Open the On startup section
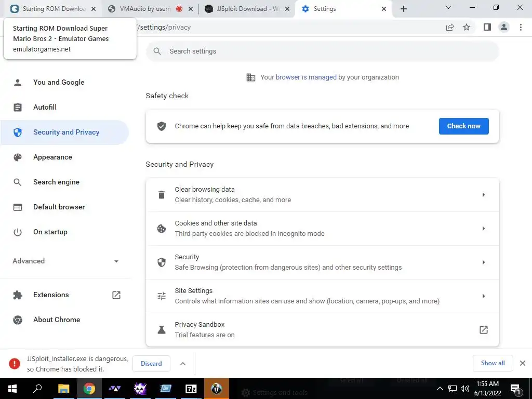Image resolution: width=532 pixels, height=399 pixels. point(50,232)
